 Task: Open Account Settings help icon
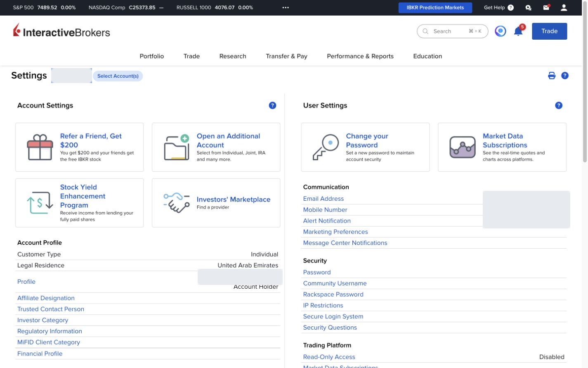(272, 105)
